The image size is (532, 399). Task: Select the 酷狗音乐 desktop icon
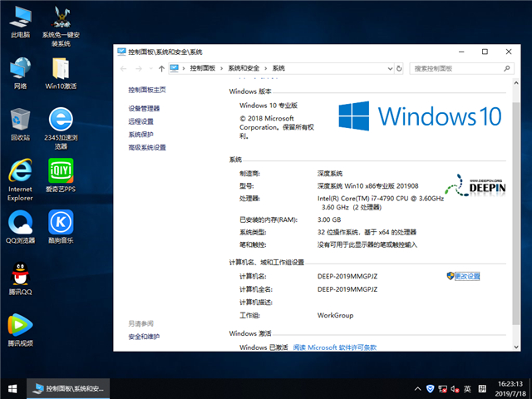coord(61,227)
